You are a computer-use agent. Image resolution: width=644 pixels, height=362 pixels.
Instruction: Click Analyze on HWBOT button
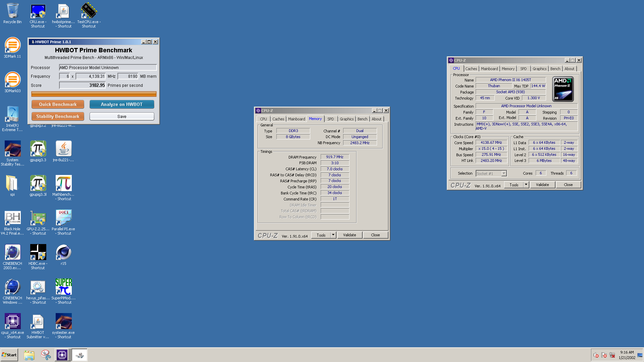(x=122, y=104)
